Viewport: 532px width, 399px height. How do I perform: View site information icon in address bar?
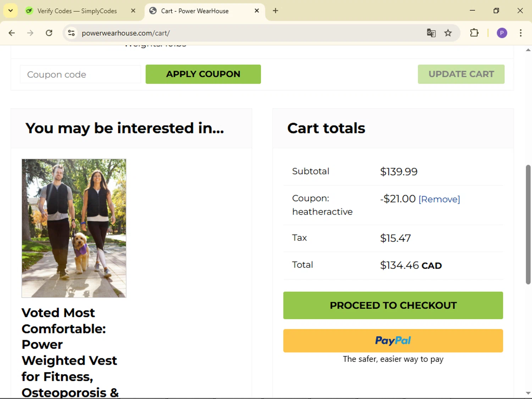coord(71,33)
